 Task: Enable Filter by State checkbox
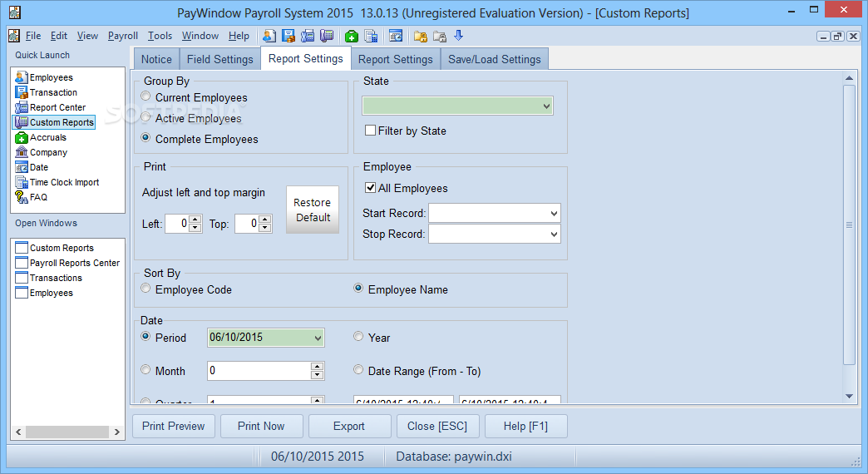point(370,131)
